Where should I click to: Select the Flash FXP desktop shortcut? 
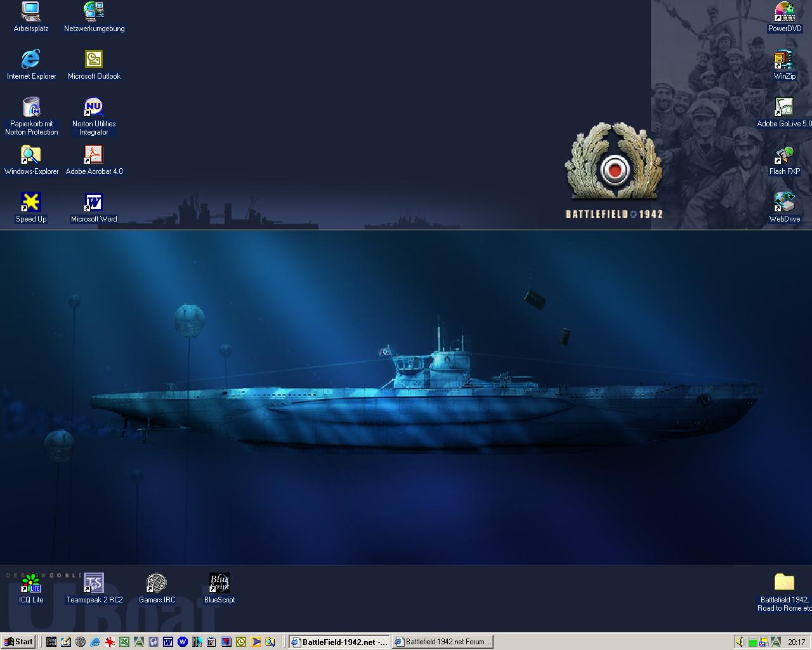(785, 160)
